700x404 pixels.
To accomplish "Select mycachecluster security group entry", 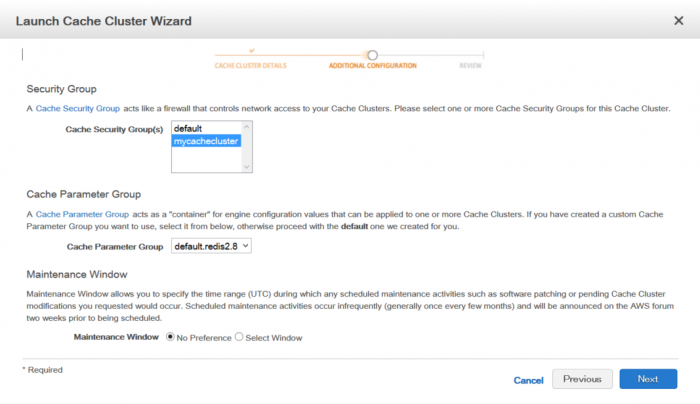I will tap(206, 141).
